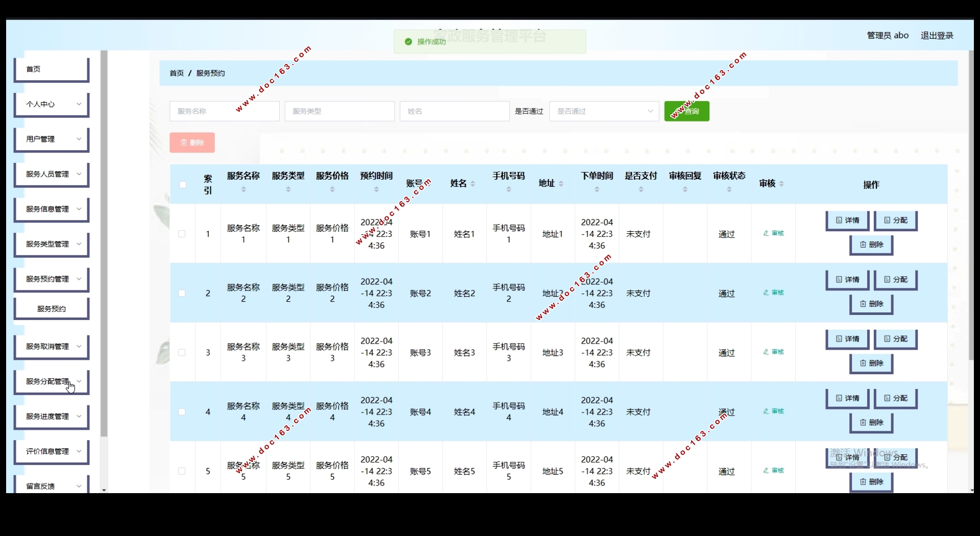Click the 审核 edit icon in row 4

point(773,411)
